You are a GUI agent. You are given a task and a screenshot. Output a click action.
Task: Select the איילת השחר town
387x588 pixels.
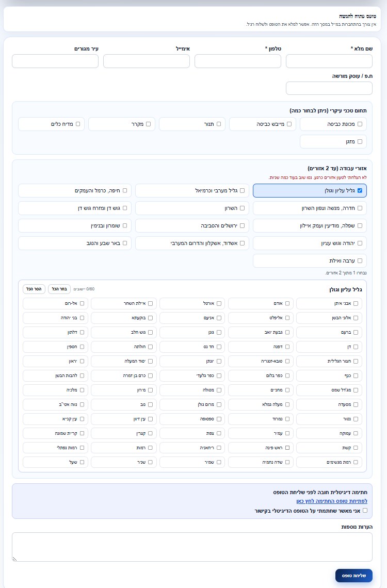pos(150,304)
